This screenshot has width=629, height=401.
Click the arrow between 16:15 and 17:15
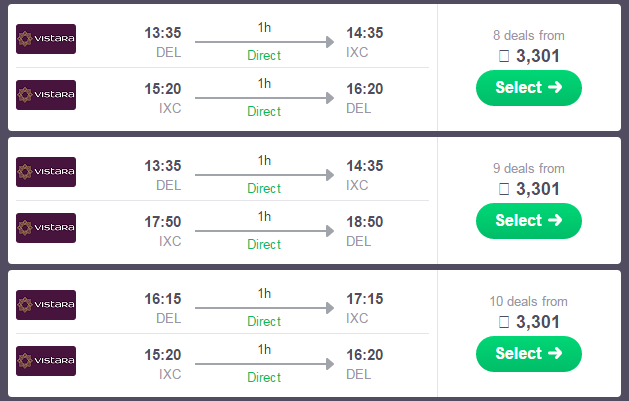coord(265,308)
